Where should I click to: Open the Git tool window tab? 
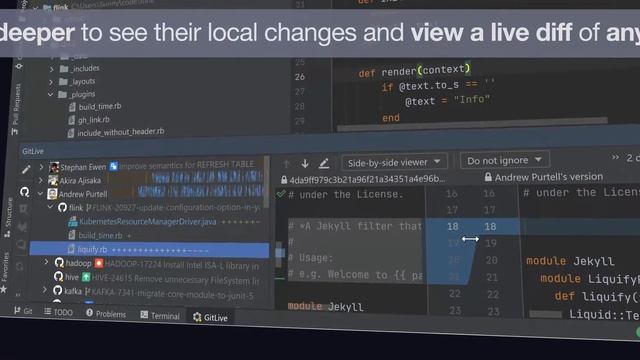click(x=23, y=311)
